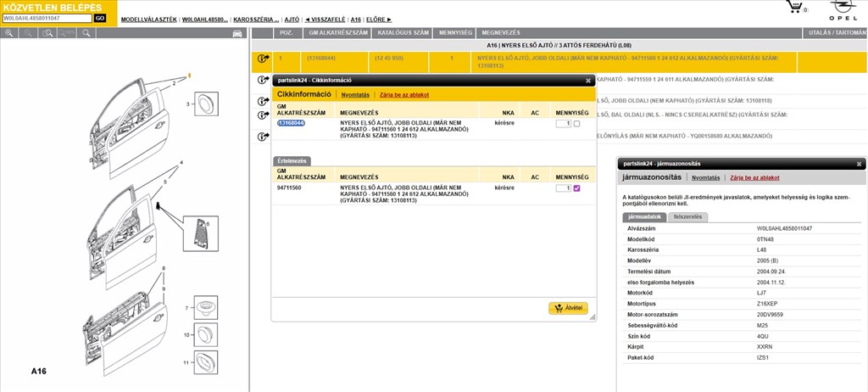Viewport: 868px width, 392px height.
Task: Click info icon of the second parts row
Action: (x=263, y=79)
